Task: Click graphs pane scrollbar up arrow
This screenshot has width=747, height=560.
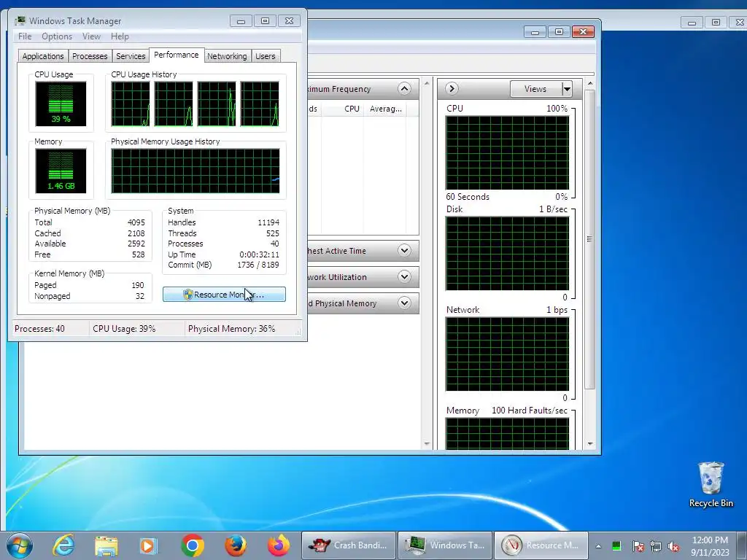Action: pos(590,84)
